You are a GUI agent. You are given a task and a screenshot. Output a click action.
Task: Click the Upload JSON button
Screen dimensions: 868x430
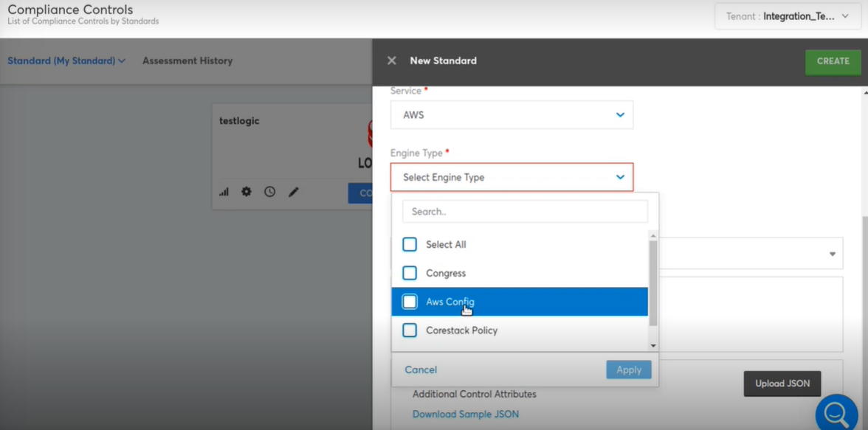pyautogui.click(x=782, y=384)
